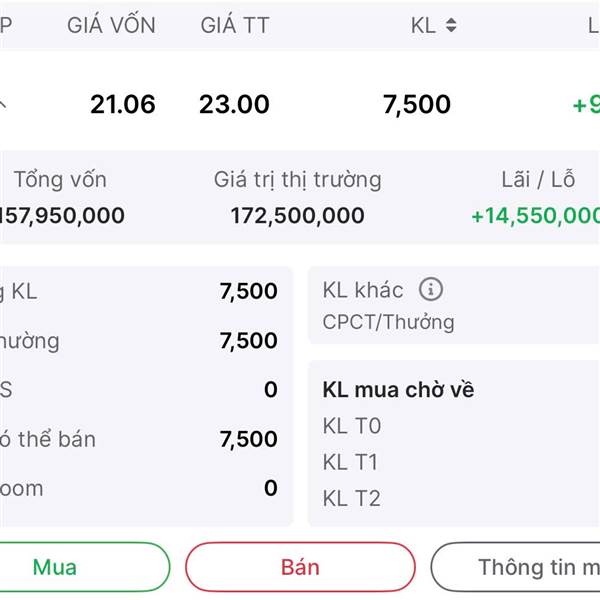Collapse the expanded stock row chevron
600x600 pixels.
4,104
